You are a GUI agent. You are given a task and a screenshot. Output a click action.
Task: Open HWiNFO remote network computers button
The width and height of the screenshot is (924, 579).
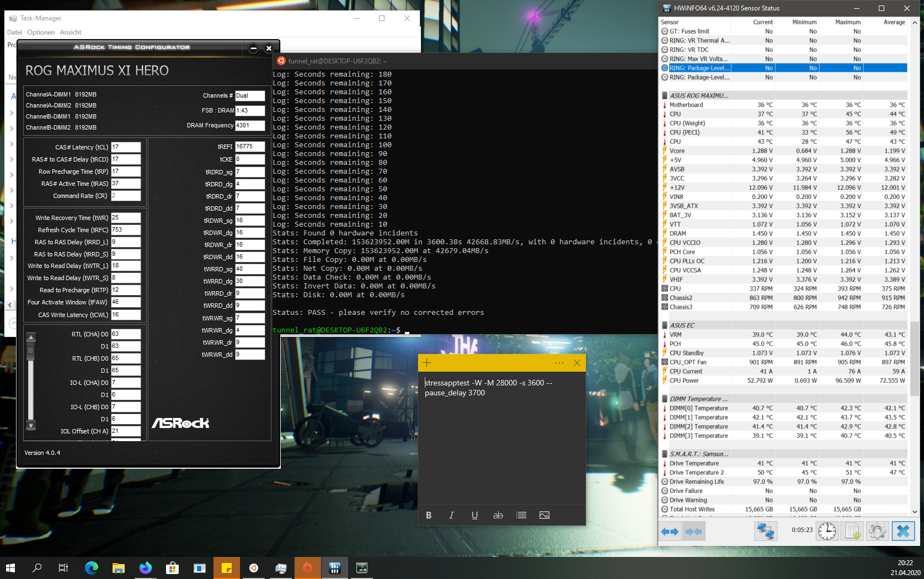coord(766,532)
